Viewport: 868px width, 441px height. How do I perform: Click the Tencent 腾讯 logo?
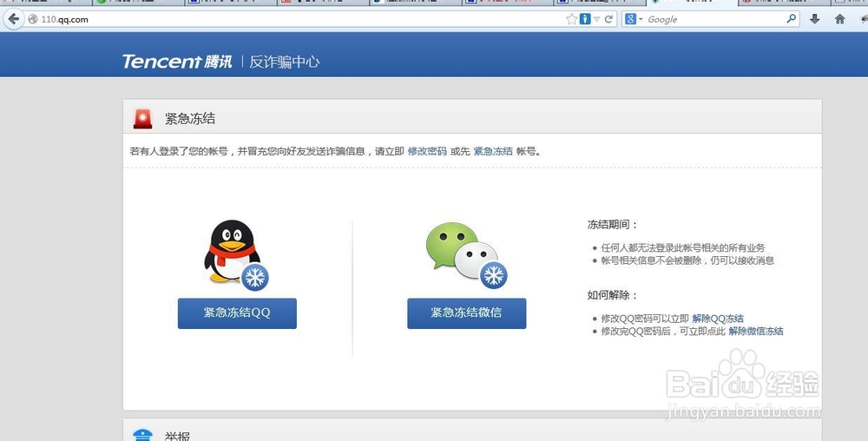177,62
